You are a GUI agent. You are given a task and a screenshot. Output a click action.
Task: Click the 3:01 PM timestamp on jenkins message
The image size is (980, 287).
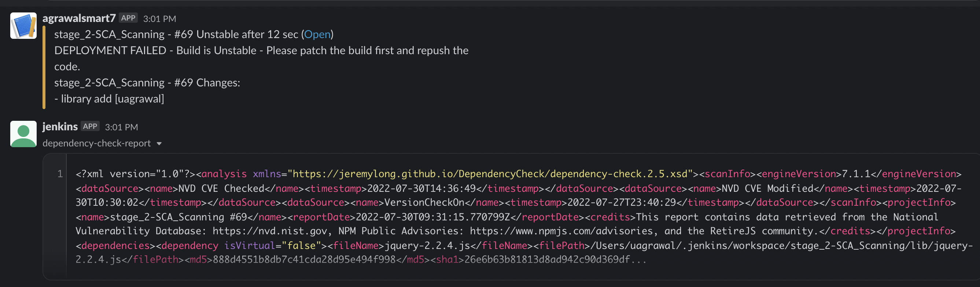[x=121, y=127]
